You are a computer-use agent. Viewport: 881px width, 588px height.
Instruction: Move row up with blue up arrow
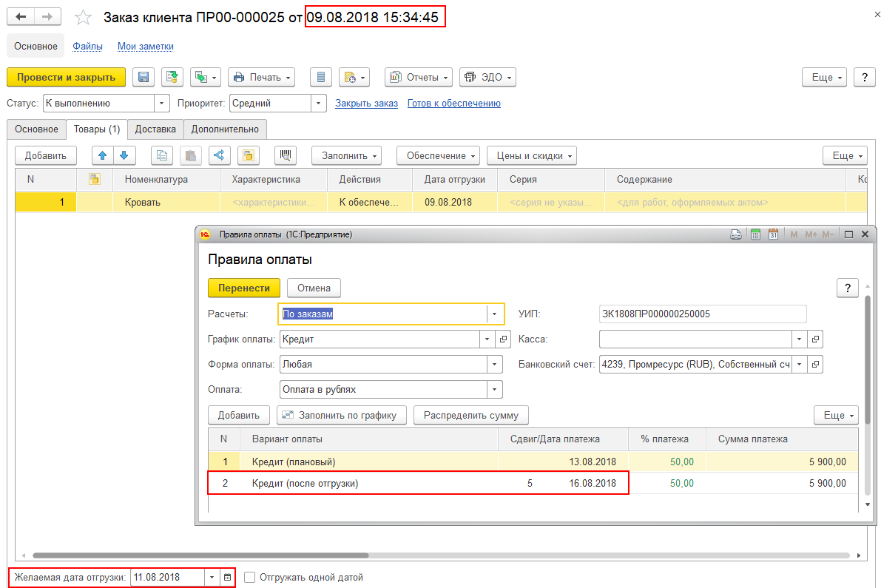(103, 155)
